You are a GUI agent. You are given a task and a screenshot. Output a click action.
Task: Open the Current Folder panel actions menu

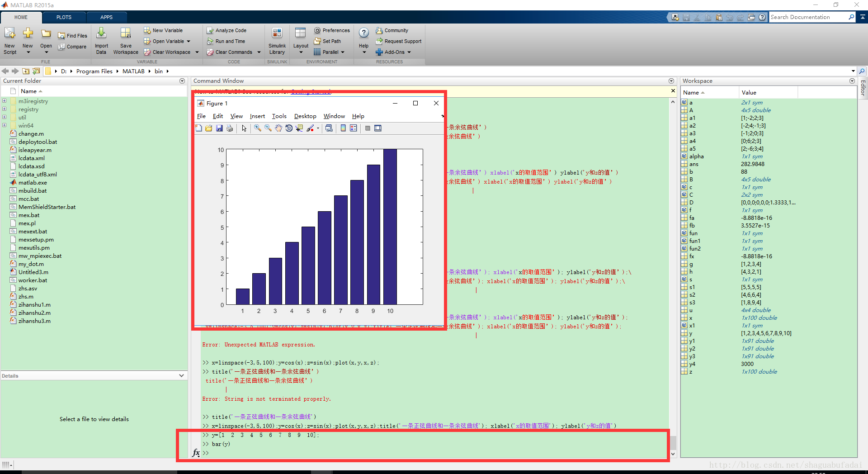pos(182,81)
